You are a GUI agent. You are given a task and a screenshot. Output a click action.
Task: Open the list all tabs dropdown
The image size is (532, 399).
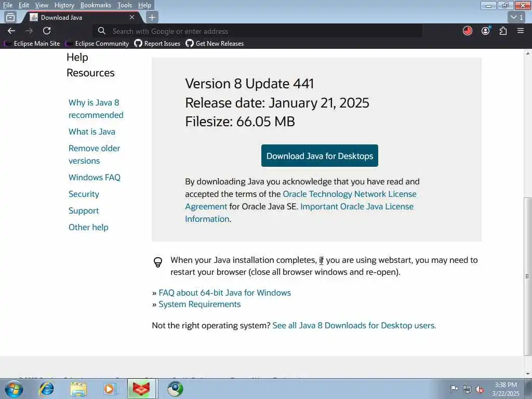[x=517, y=17]
